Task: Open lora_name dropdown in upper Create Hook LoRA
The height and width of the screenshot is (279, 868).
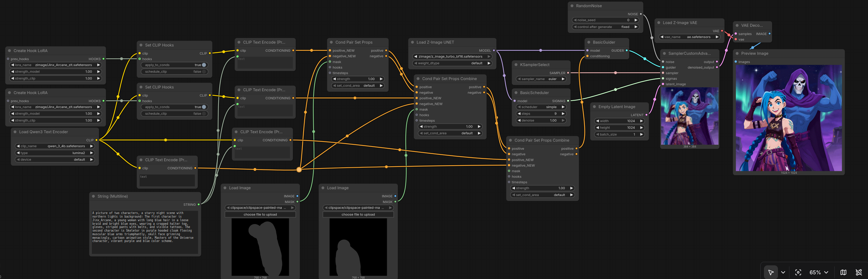Action: coord(56,65)
